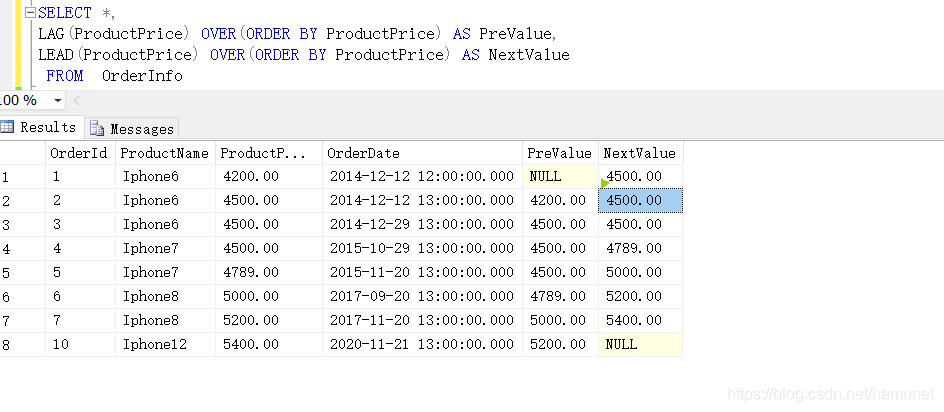This screenshot has width=944, height=412.
Task: Select the NextValue column header
Action: click(x=639, y=153)
